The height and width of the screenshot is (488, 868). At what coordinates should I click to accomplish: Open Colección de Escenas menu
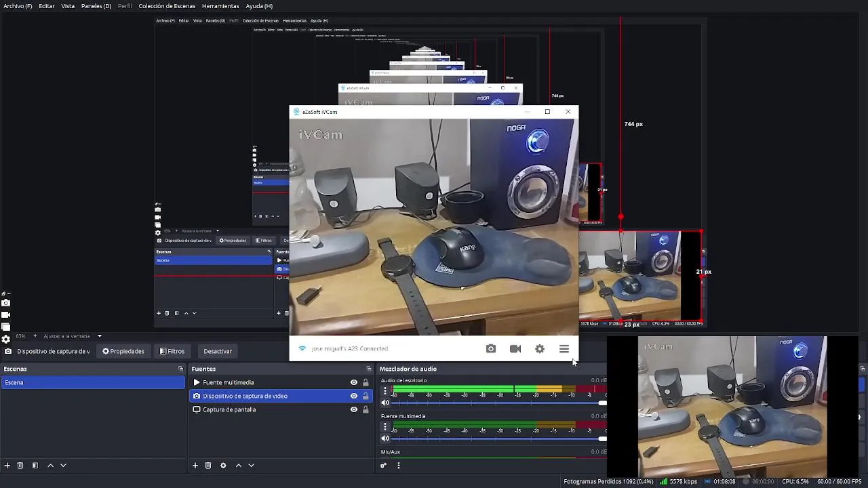(167, 6)
